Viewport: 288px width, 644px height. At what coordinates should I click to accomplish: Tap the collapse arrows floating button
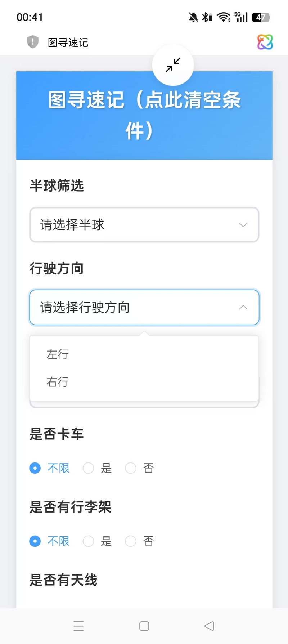[x=173, y=65]
